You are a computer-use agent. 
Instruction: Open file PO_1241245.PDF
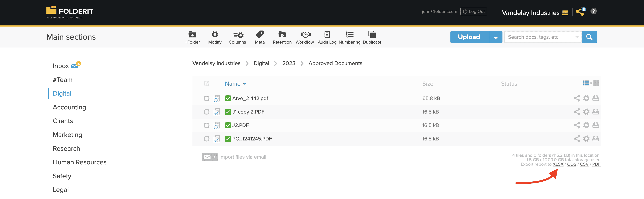[x=252, y=139]
